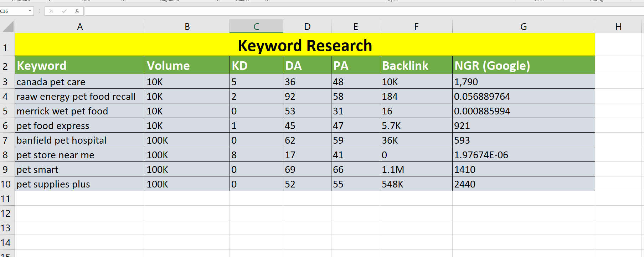Click the NGR (Google) header cell
Image resolution: width=644 pixels, height=257 pixels.
[524, 65]
